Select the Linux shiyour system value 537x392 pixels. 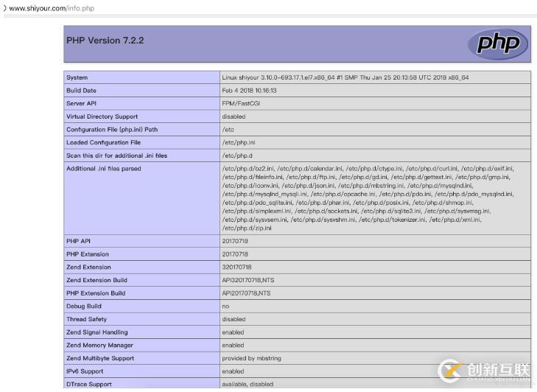coord(345,77)
